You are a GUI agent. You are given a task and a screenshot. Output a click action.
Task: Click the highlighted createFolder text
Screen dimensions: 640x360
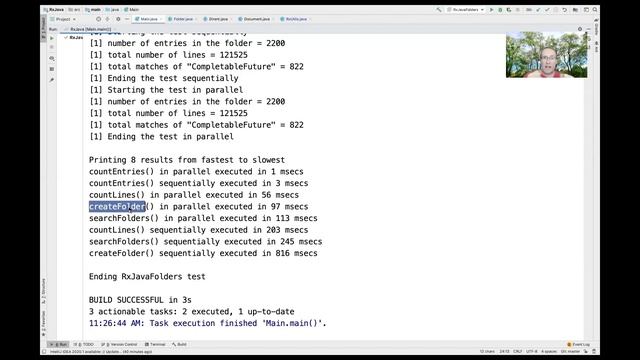(x=117, y=207)
